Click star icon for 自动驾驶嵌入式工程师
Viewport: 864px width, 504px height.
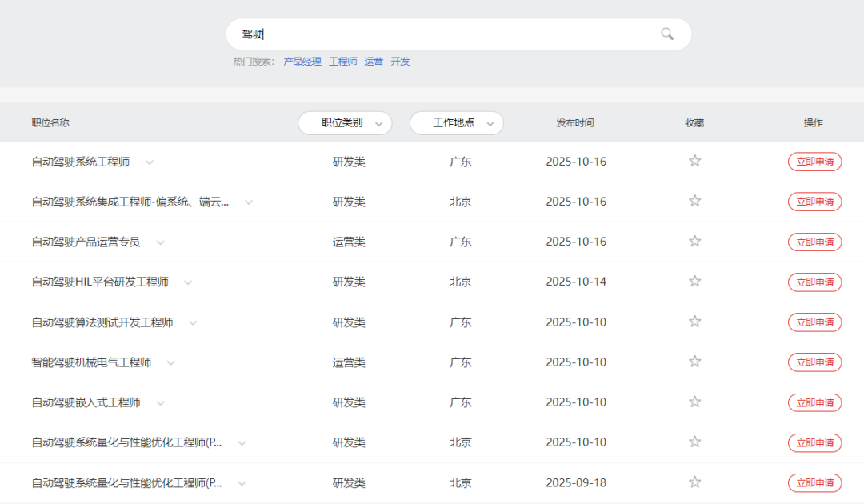coord(694,402)
